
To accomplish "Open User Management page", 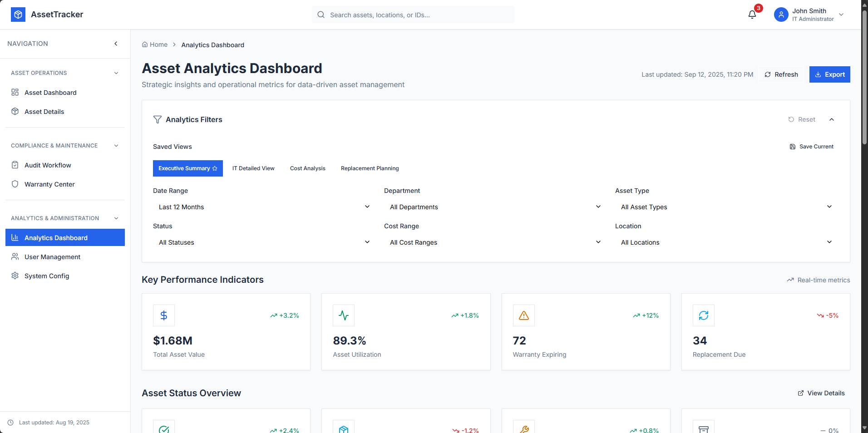I will coord(65,257).
